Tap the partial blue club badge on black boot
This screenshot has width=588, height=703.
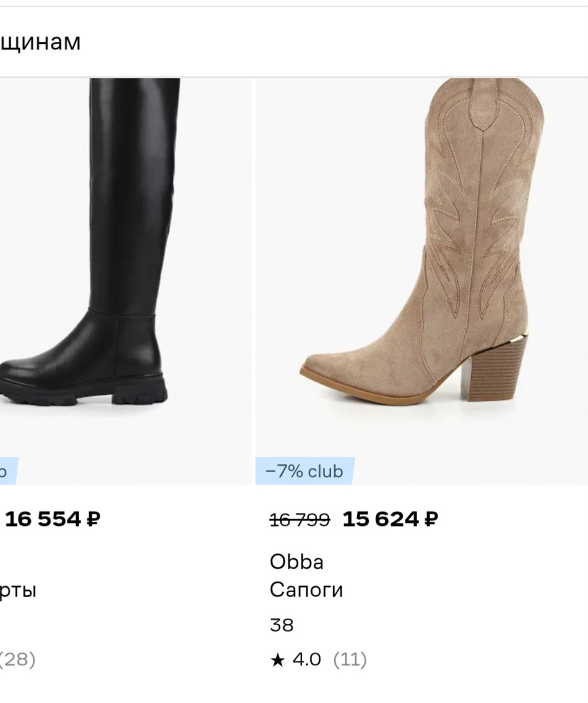[x=7, y=472]
